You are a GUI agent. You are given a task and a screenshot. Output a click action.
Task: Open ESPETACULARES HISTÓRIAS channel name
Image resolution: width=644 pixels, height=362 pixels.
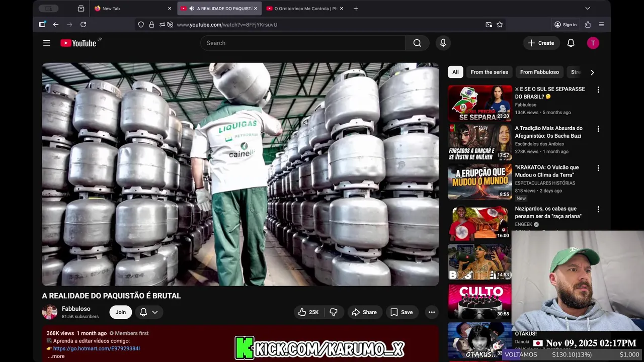(545, 183)
